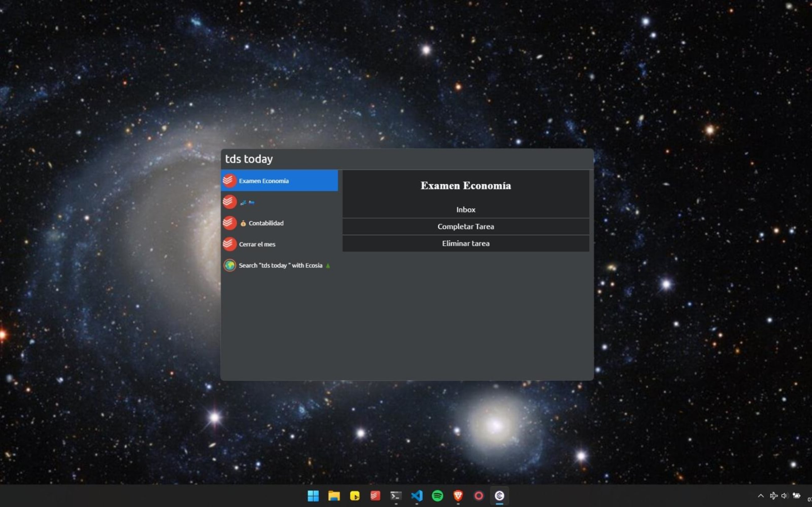812x507 pixels.
Task: Click the search input field tds today
Action: tap(406, 159)
